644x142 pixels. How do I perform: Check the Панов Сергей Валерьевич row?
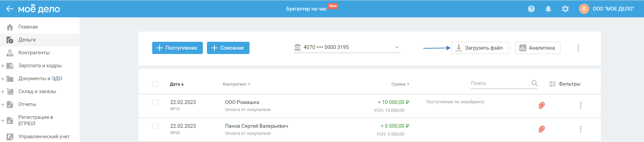155,126
